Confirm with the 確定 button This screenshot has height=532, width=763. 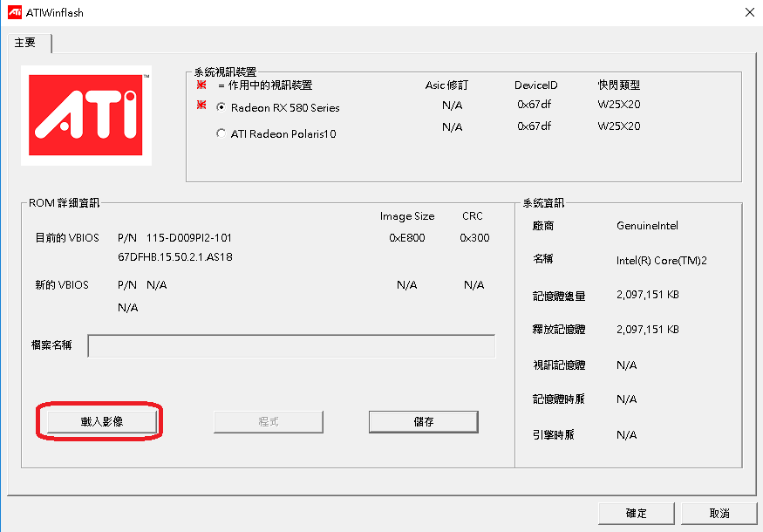tap(636, 513)
